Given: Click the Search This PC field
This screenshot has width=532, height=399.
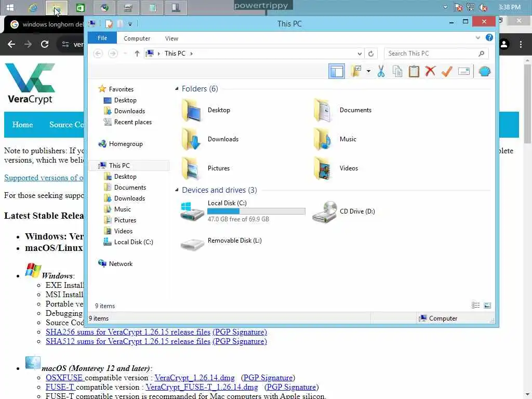Looking at the screenshot, I should coord(436,54).
